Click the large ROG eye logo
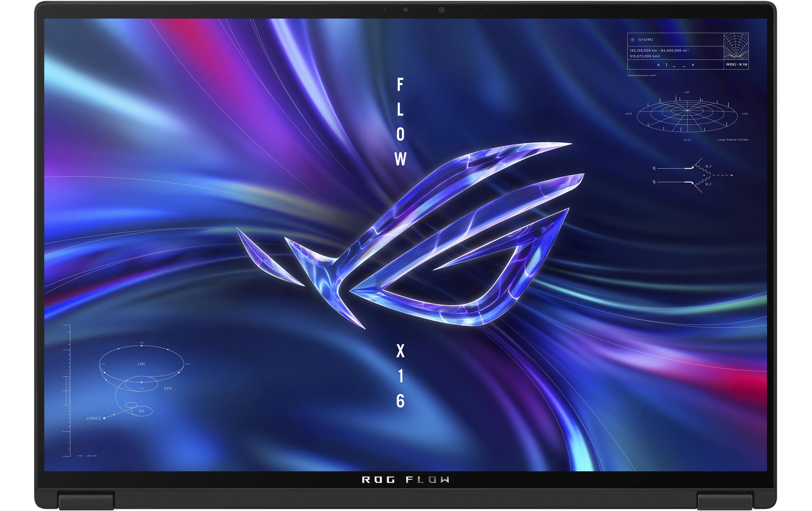 tap(410, 236)
